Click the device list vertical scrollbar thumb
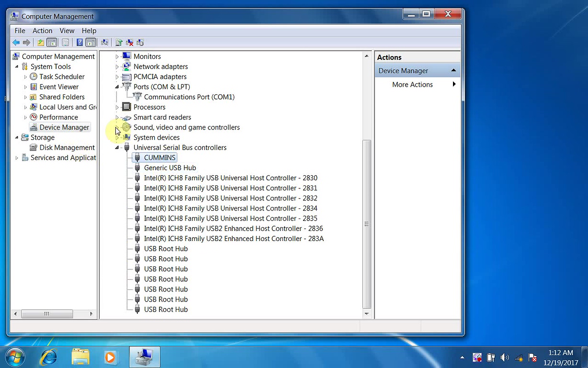This screenshot has width=588, height=368. (367, 224)
